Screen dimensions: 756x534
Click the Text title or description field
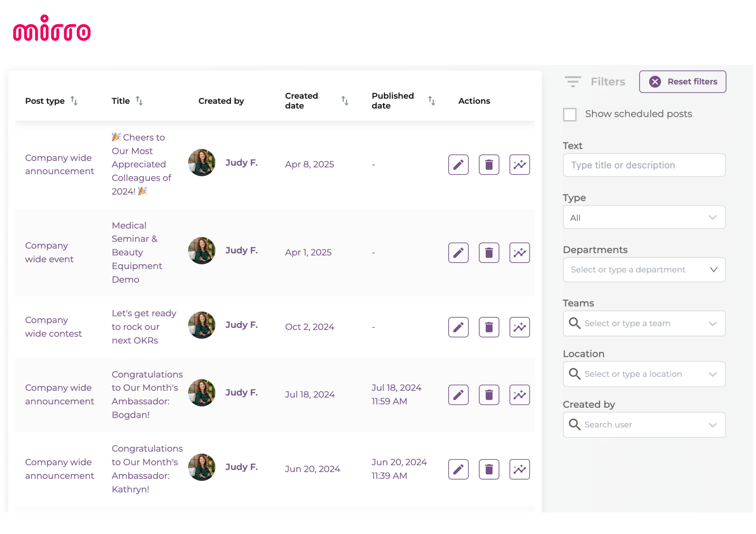click(x=644, y=165)
